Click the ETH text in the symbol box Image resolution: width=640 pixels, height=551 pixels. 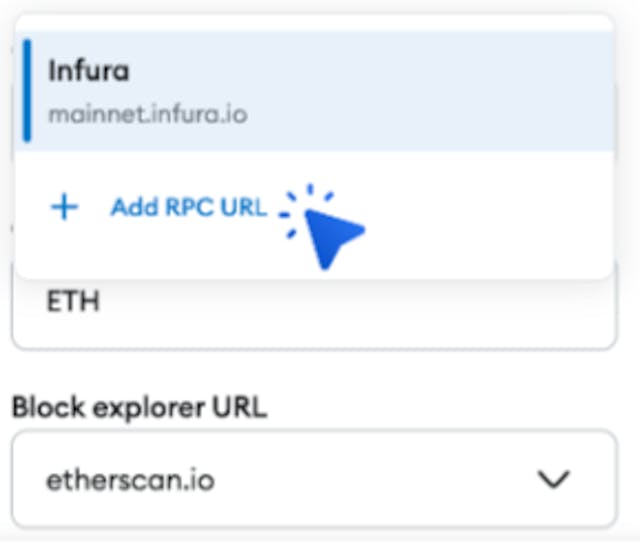pos(73,301)
